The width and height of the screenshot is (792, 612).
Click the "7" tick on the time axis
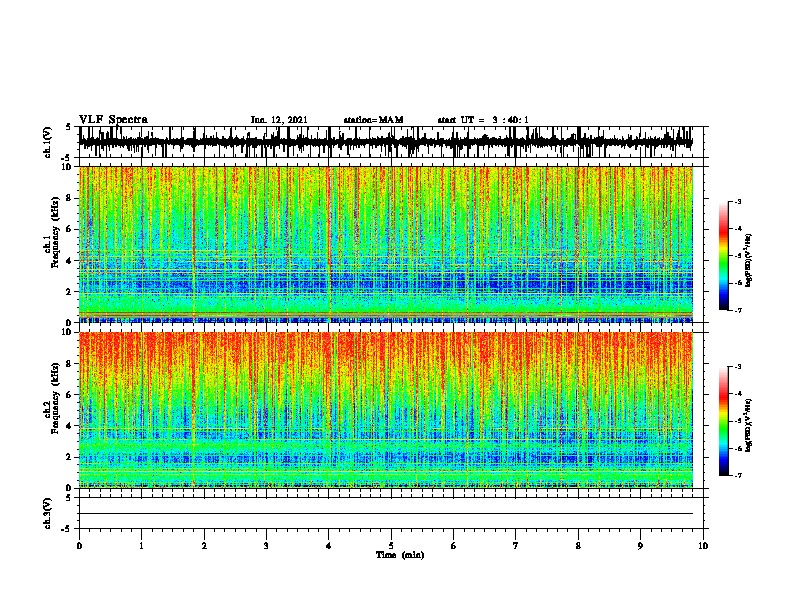click(516, 546)
